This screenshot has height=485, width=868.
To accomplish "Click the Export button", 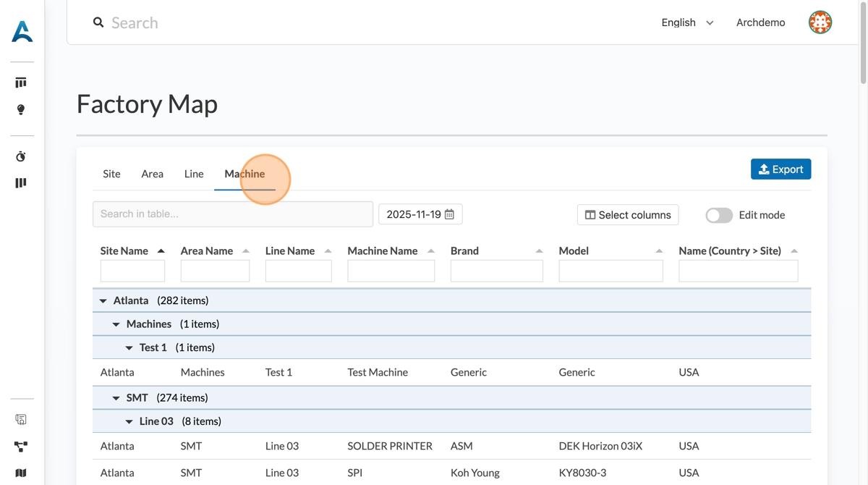I will click(x=780, y=169).
